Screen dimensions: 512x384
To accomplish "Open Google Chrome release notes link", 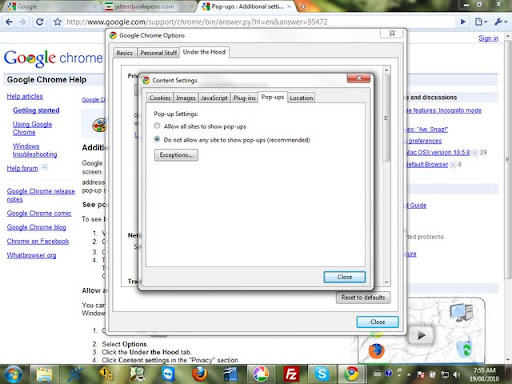I will pyautogui.click(x=41, y=195).
